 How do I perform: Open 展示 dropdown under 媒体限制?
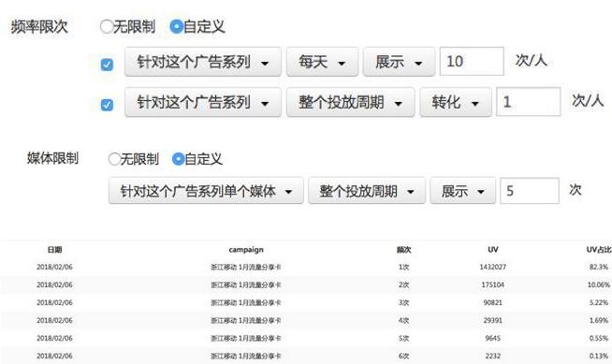(463, 191)
